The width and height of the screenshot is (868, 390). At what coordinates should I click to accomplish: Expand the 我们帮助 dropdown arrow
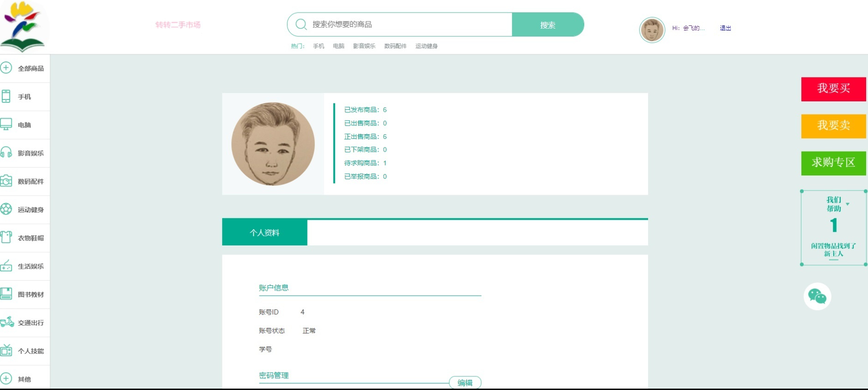(847, 204)
